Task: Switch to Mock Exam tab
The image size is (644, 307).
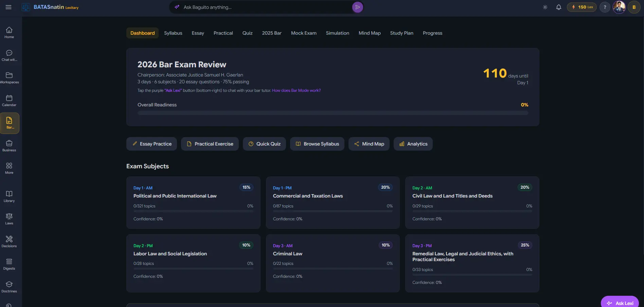Action: (x=304, y=33)
